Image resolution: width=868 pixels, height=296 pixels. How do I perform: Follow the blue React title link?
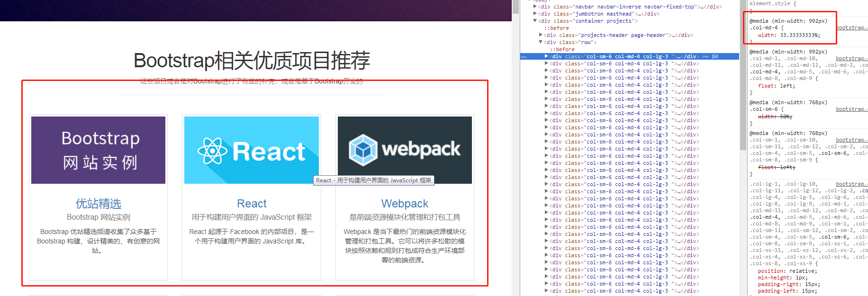pos(252,204)
